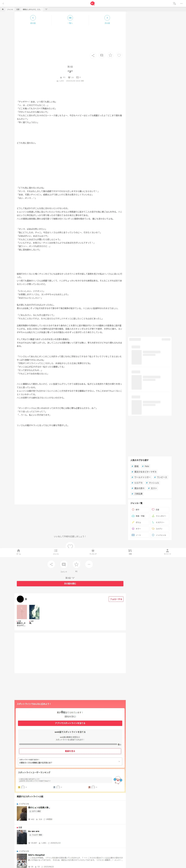Open the ポエム genre
The height and width of the screenshot is (868, 186).
140,522
